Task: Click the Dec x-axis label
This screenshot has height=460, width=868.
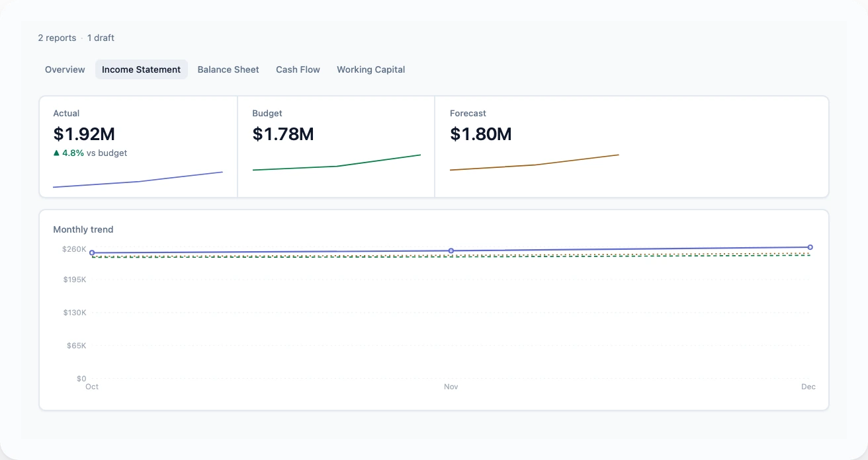Action: pyautogui.click(x=808, y=387)
